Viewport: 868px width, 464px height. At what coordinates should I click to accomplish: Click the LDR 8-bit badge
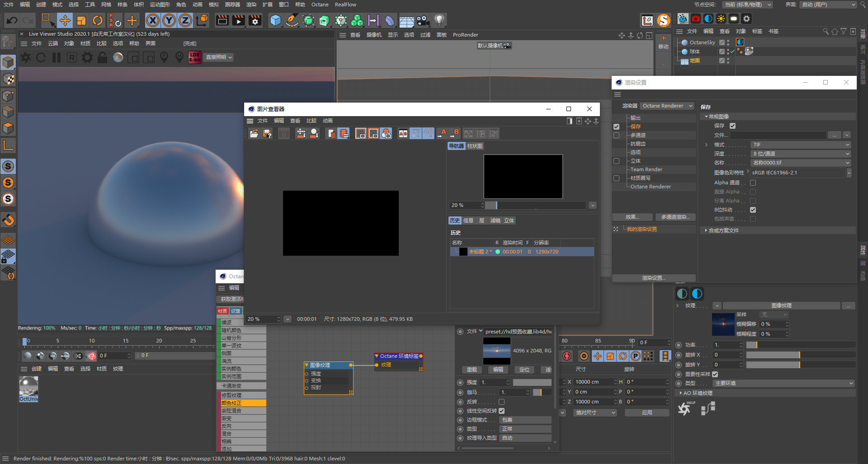click(x=195, y=57)
